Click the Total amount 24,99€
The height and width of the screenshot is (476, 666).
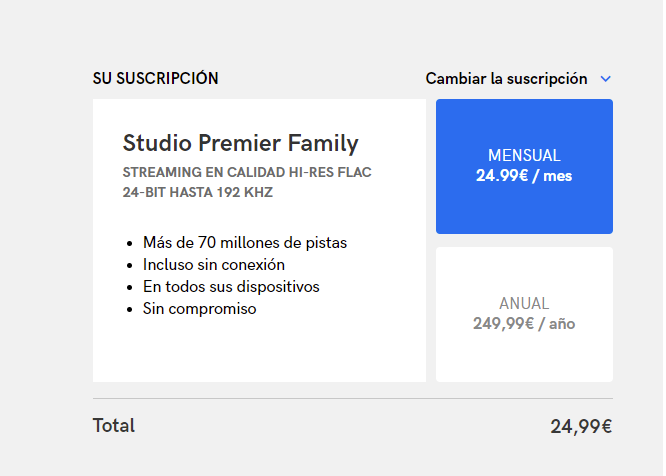(x=581, y=426)
